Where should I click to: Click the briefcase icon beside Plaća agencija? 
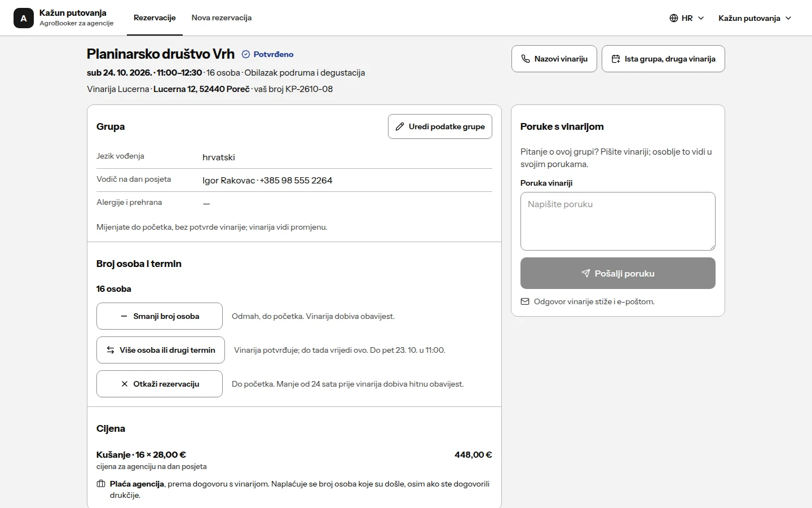101,484
